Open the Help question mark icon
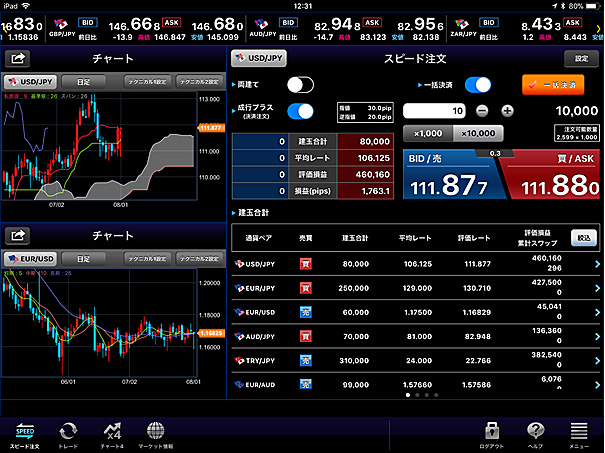 [x=536, y=433]
